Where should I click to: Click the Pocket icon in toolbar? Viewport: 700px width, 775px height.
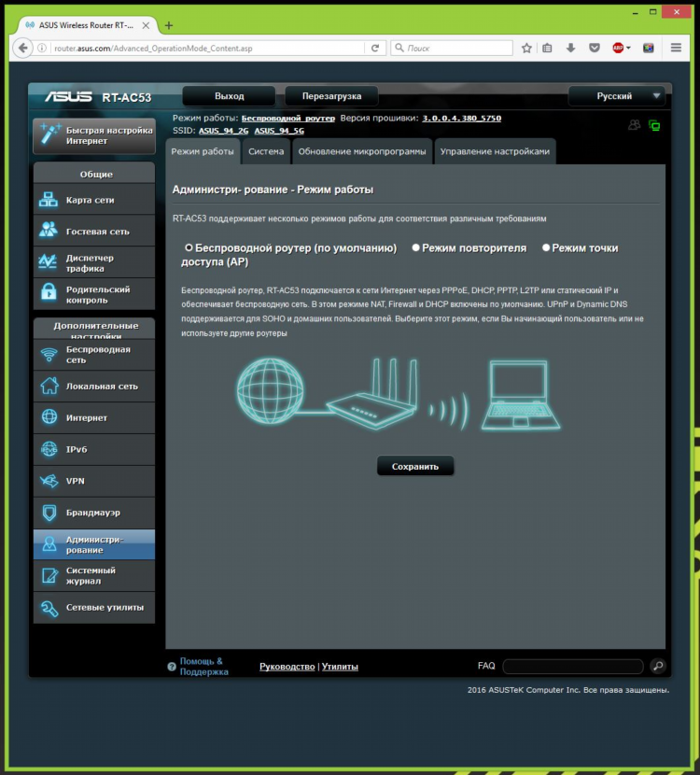[595, 48]
